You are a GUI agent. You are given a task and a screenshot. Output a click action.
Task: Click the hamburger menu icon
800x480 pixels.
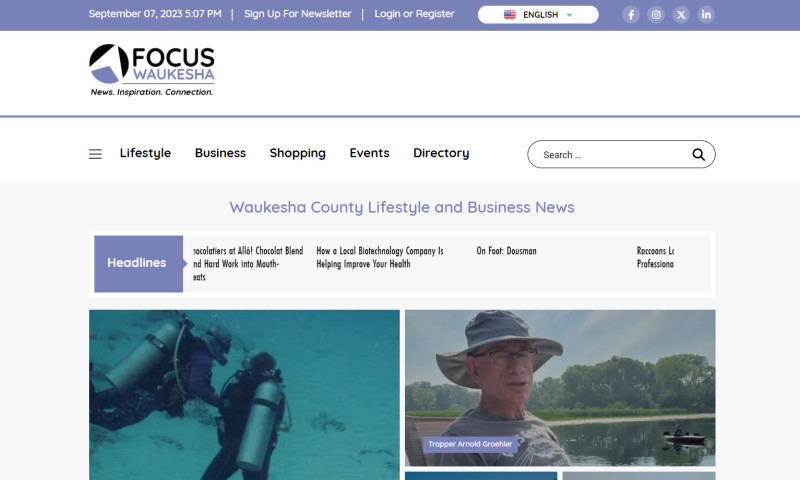click(95, 154)
